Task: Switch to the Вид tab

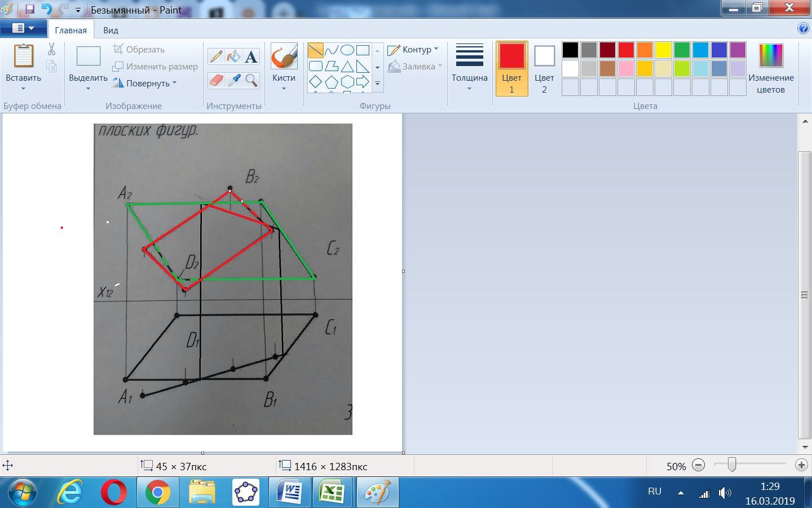Action: (x=111, y=30)
